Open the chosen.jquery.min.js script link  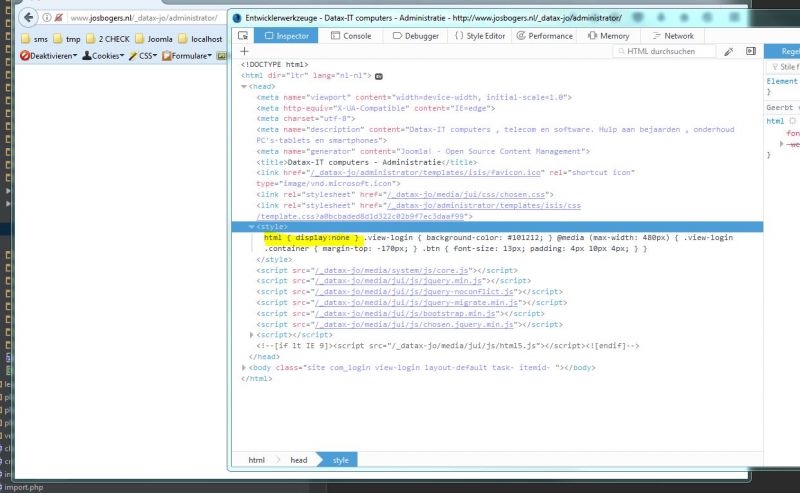click(414, 325)
